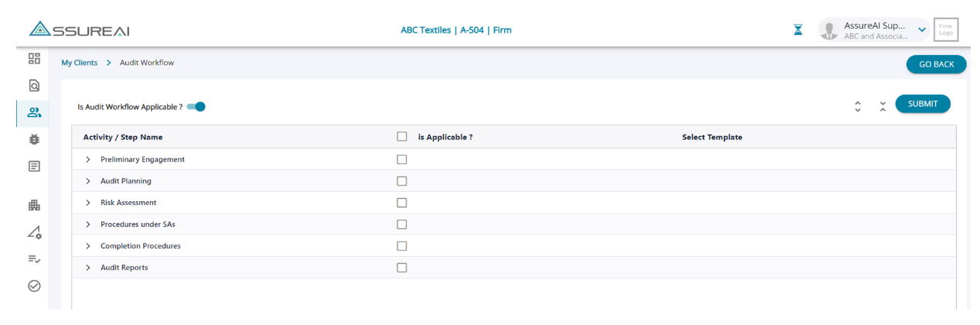Check the Preliminary Engagement applicable checkbox

coord(401,159)
